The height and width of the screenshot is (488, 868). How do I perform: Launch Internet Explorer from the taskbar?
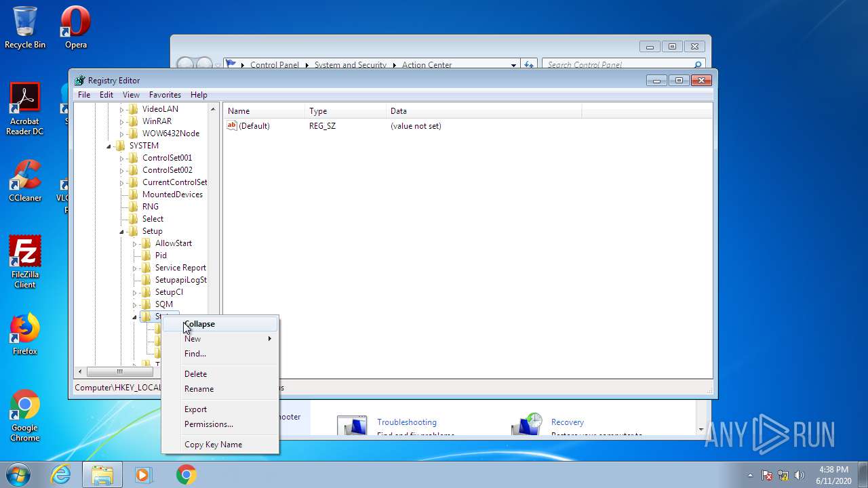61,474
